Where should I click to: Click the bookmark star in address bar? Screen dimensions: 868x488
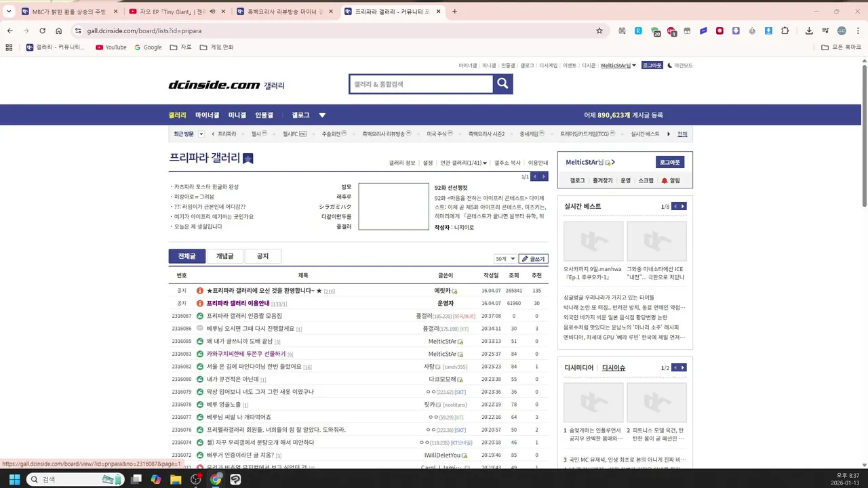click(x=599, y=30)
